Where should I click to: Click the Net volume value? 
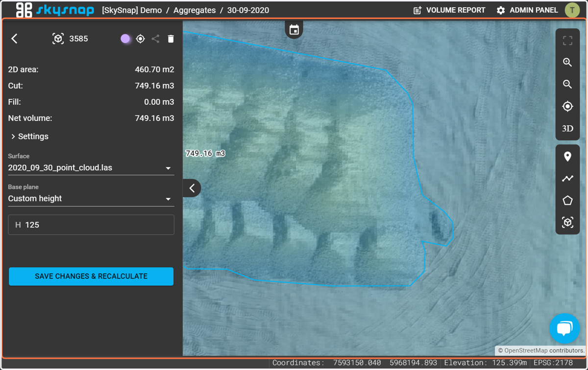click(154, 118)
